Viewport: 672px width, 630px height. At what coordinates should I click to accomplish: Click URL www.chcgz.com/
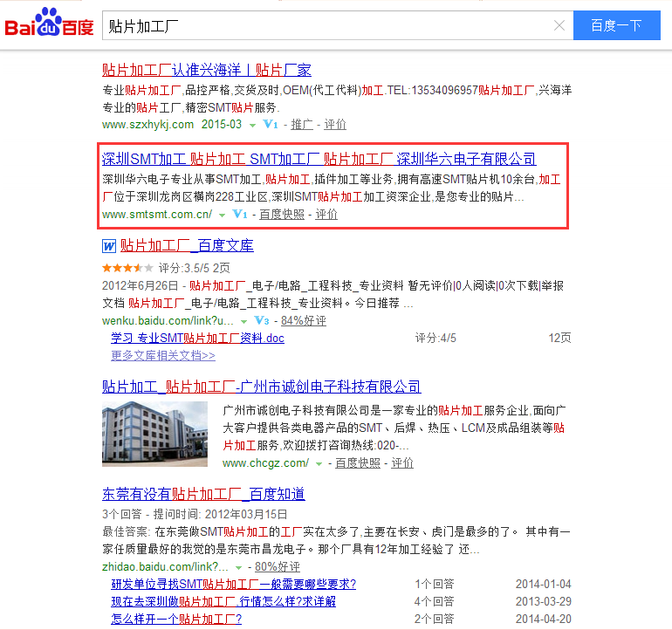[x=265, y=462]
